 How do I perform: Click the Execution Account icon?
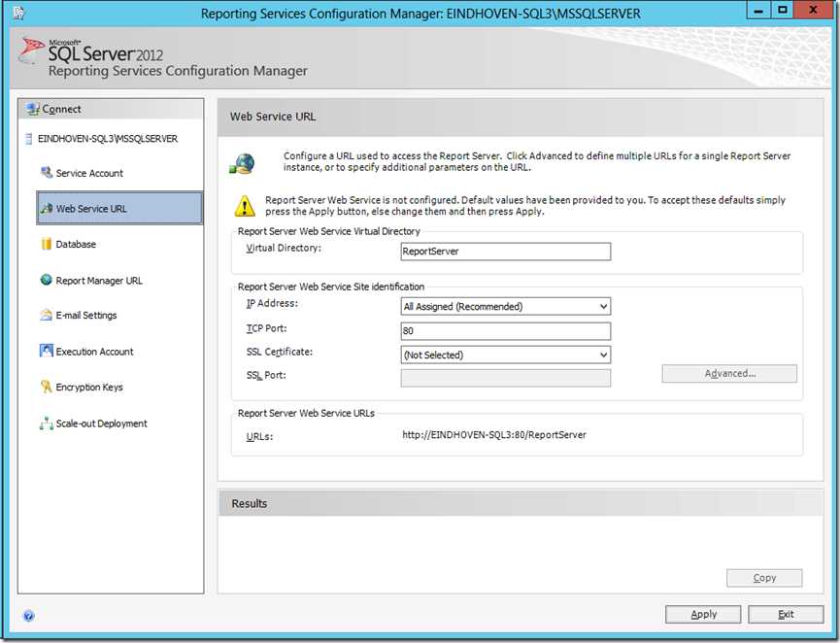(x=47, y=351)
